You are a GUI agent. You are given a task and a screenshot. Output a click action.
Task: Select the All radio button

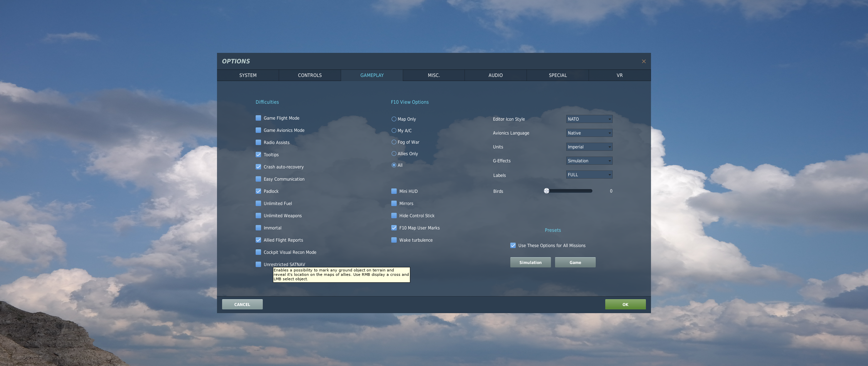tap(394, 165)
